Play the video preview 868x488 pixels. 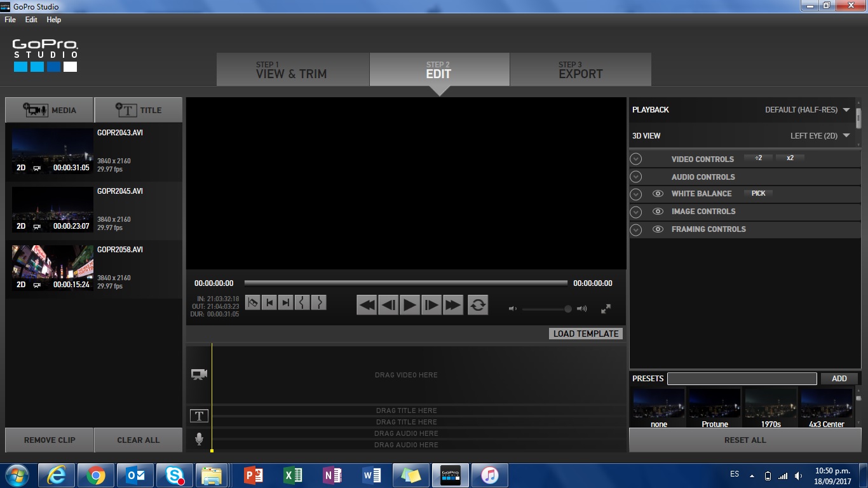pos(410,305)
